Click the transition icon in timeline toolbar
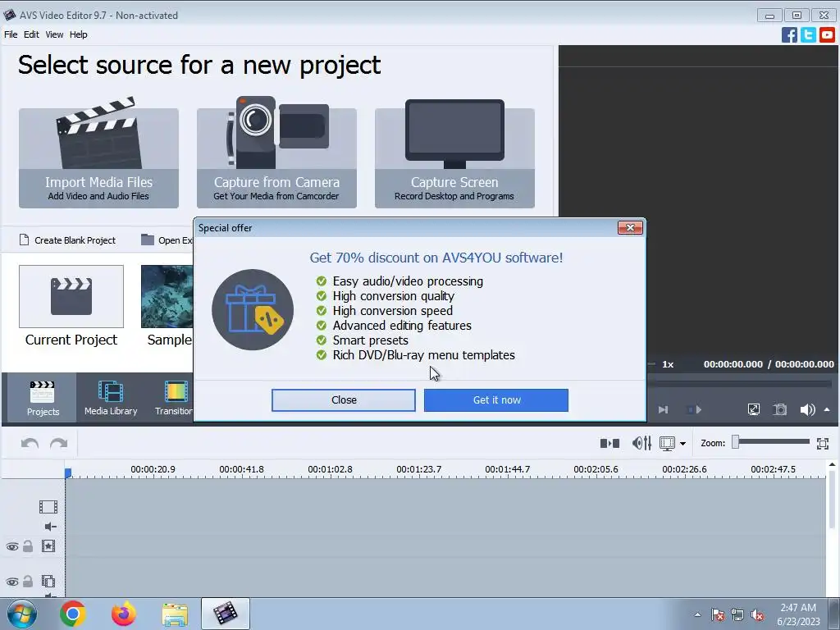Image resolution: width=840 pixels, height=630 pixels. (x=609, y=444)
